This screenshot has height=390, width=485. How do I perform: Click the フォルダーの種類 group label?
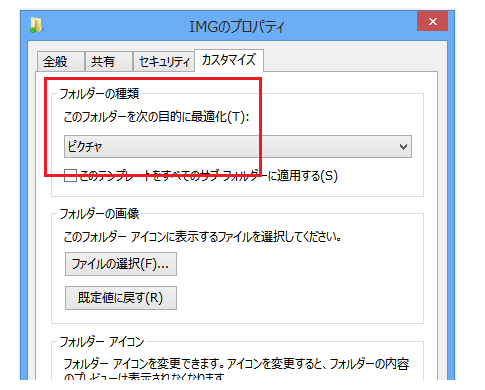(99, 94)
